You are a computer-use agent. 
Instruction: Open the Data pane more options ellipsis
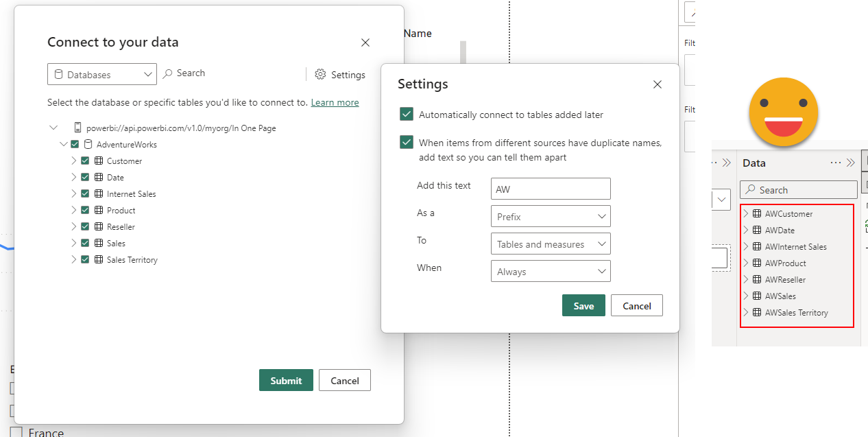click(835, 163)
